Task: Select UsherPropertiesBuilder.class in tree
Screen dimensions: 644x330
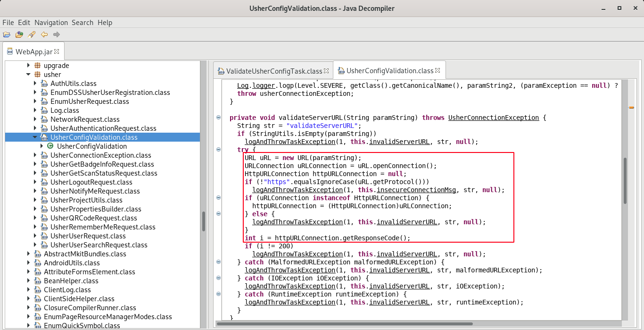Action: (96, 209)
